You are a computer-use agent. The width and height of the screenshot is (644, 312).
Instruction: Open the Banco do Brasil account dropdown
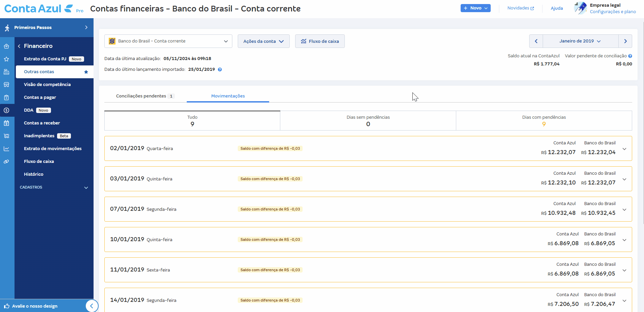168,41
